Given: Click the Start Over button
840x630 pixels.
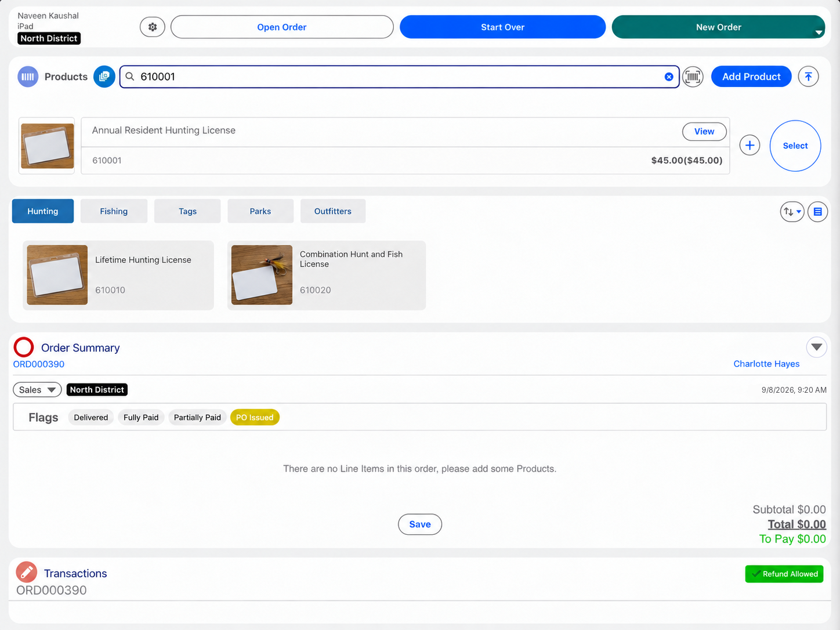Looking at the screenshot, I should [x=502, y=27].
